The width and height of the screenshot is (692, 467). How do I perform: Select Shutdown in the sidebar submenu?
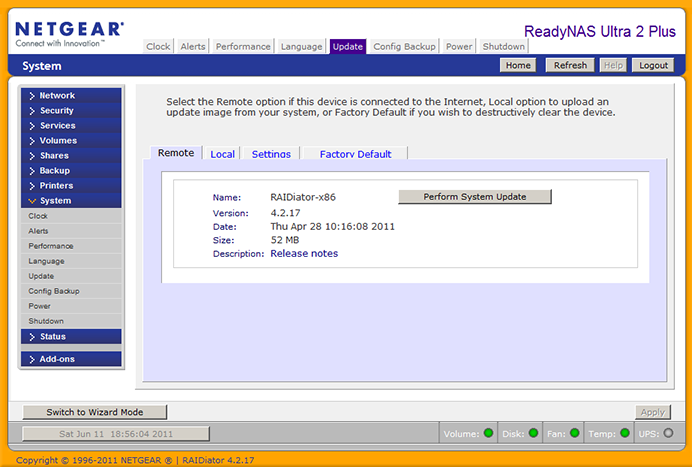pos(71,321)
